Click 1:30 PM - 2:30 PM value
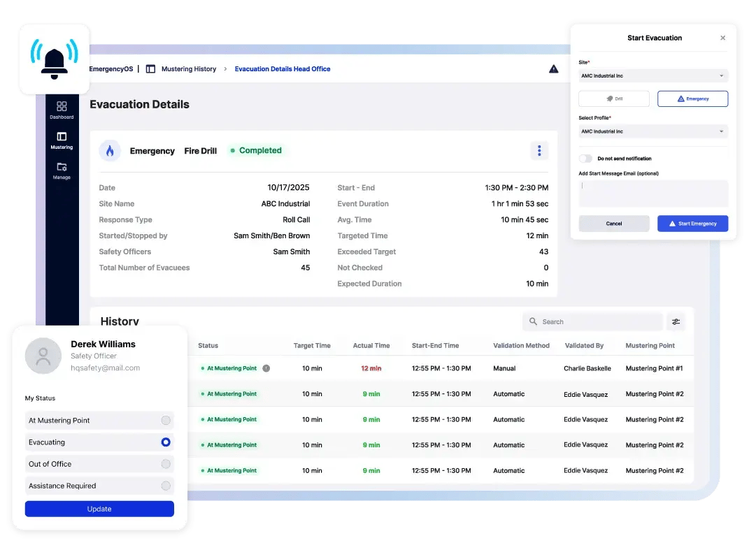Viewport: 756px width, 545px height. 516,187
